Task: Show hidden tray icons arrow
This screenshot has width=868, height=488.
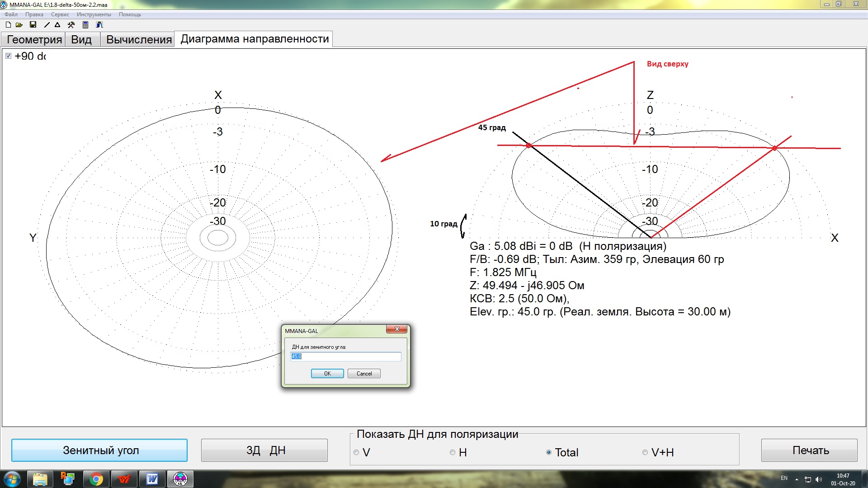Action: [797, 479]
